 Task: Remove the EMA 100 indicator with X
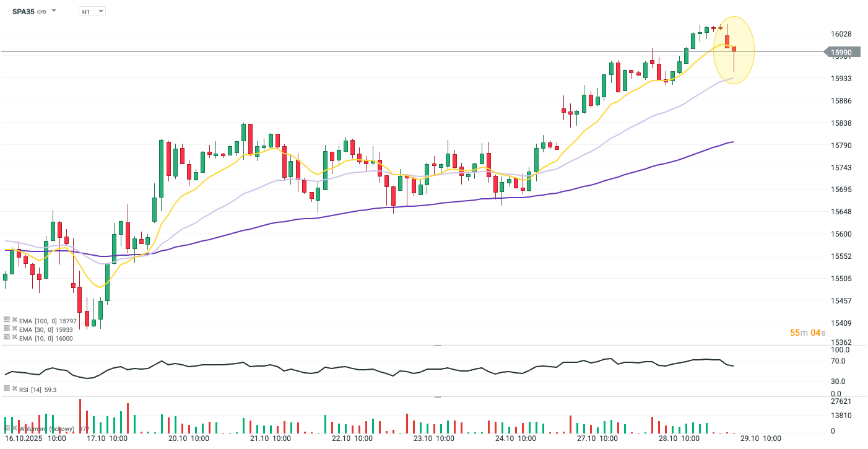(14, 320)
